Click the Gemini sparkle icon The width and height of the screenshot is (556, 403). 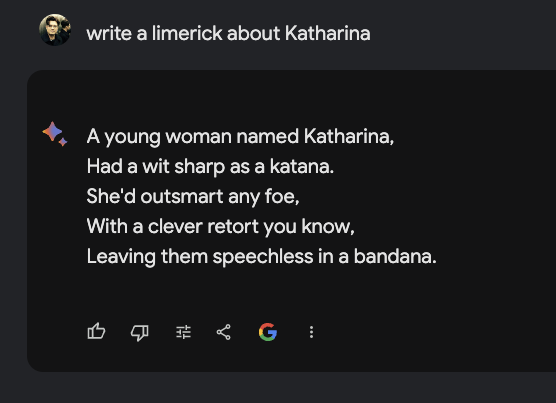tap(55, 134)
